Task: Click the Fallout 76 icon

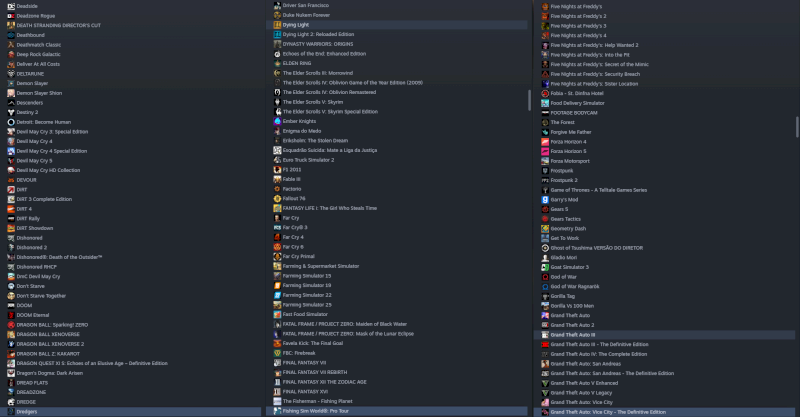Action: [x=277, y=199]
